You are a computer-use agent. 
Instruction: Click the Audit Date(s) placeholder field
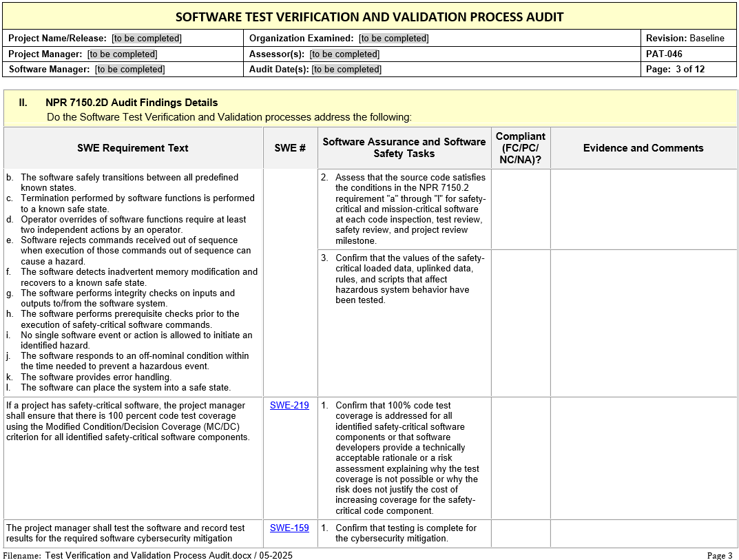point(346,70)
